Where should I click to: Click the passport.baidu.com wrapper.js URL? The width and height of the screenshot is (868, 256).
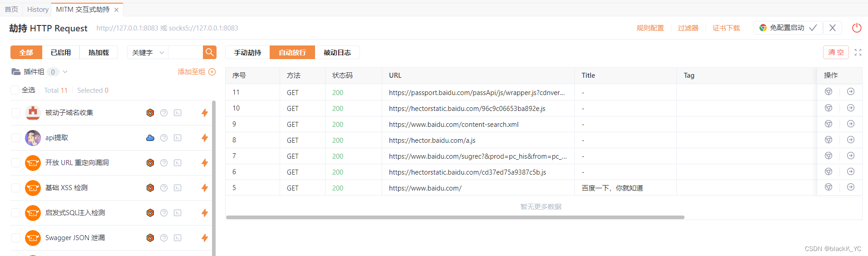click(477, 92)
